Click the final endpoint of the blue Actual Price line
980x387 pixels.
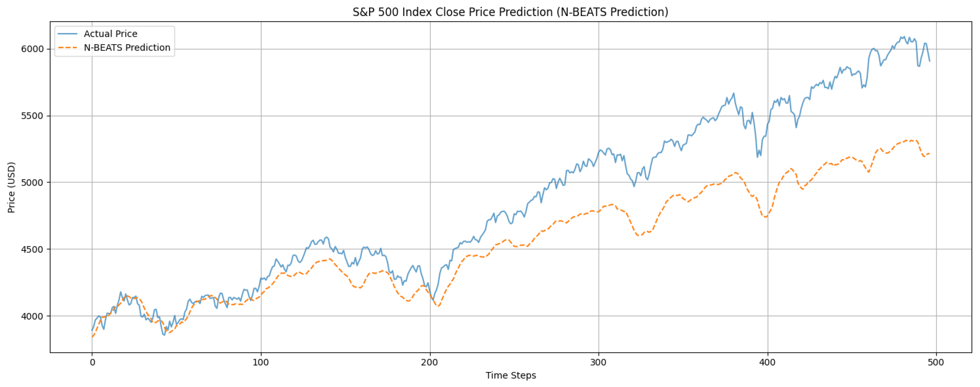click(x=930, y=61)
